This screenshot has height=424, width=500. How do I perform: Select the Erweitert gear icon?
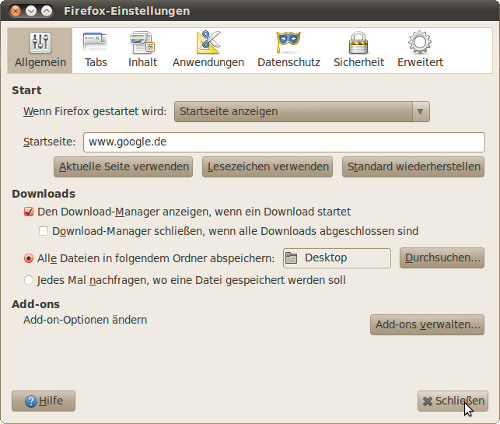[x=420, y=42]
